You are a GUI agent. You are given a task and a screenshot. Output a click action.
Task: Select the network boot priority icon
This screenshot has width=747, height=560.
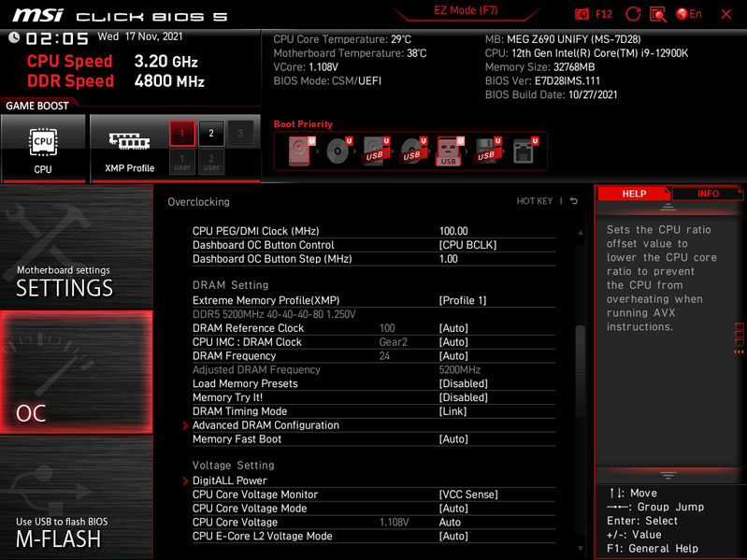click(525, 151)
